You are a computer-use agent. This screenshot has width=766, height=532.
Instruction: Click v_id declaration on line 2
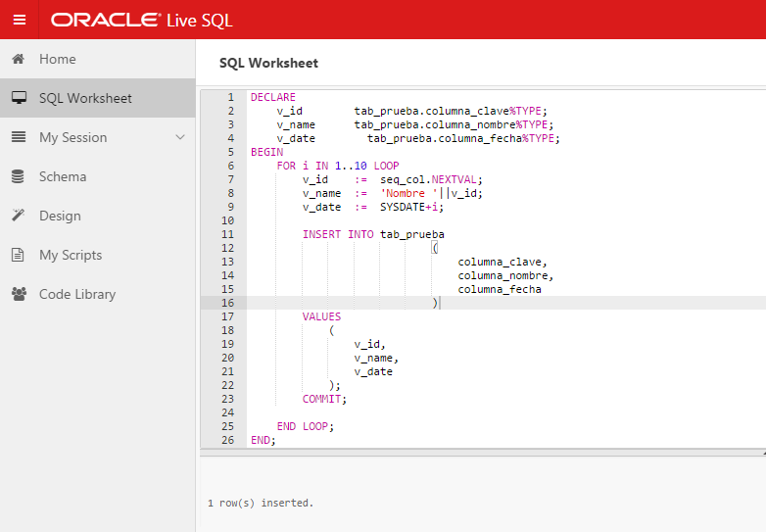(289, 111)
